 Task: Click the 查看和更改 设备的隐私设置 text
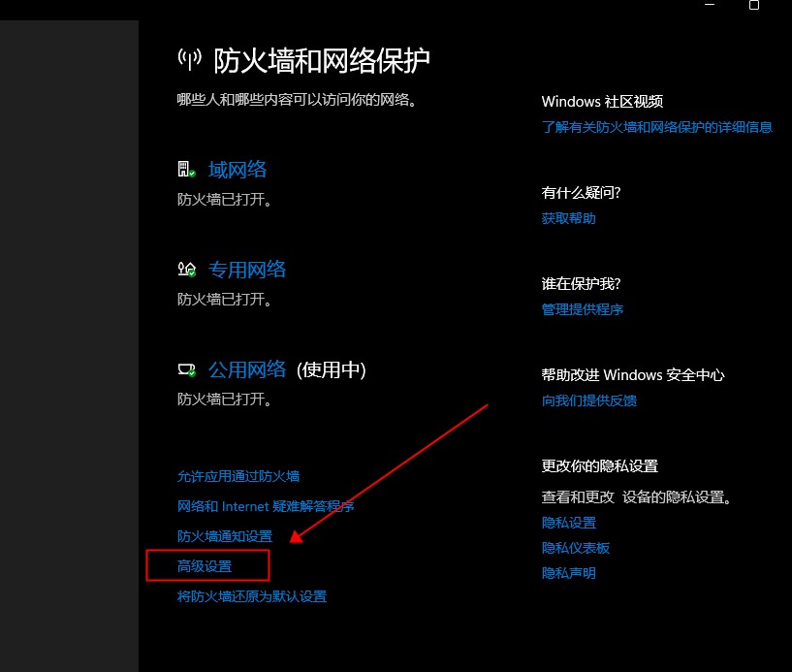pos(637,497)
